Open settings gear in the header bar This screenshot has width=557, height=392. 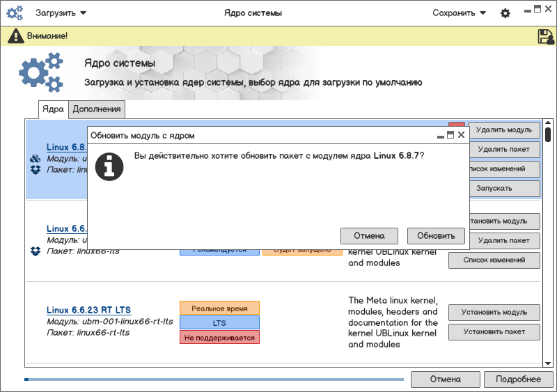[x=505, y=13]
